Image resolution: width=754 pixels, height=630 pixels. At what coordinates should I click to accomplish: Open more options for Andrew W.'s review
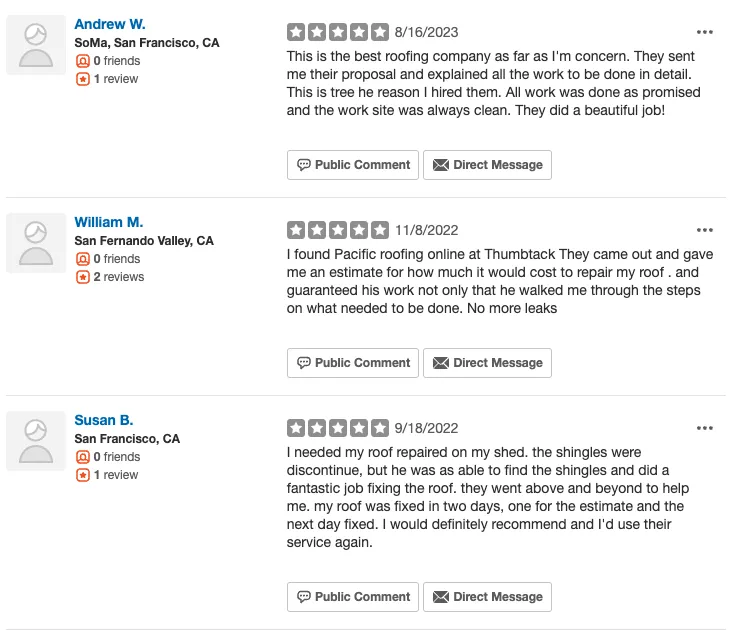point(705,32)
